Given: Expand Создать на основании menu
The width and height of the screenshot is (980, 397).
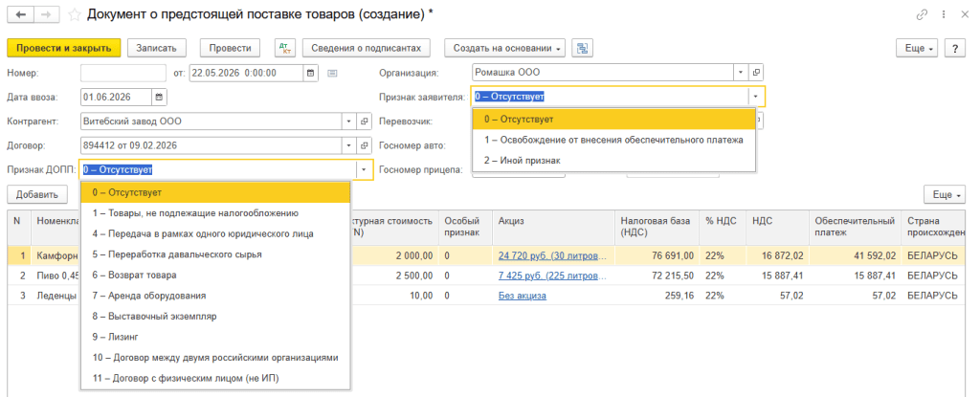Looking at the screenshot, I should pos(505,48).
